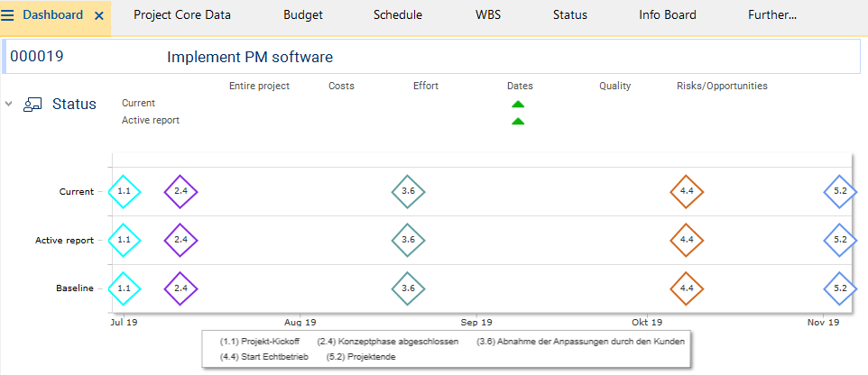Select the WBS tab
The height and width of the screenshot is (375, 868).
488,15
